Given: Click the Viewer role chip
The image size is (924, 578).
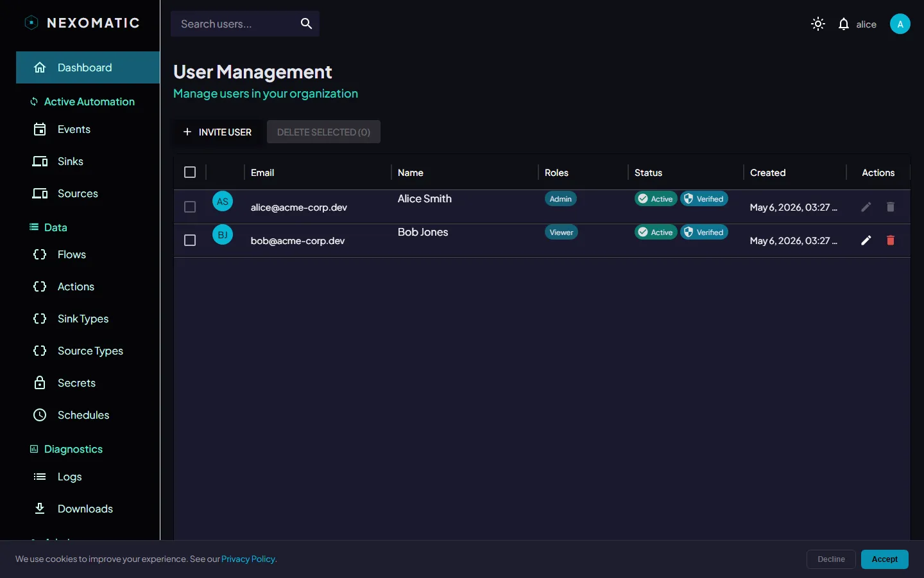Looking at the screenshot, I should click(561, 232).
